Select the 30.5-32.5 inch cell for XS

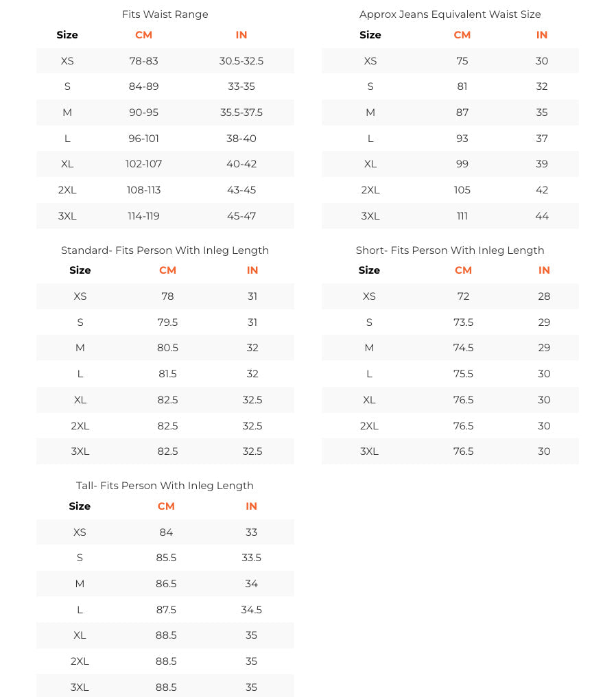(x=241, y=61)
